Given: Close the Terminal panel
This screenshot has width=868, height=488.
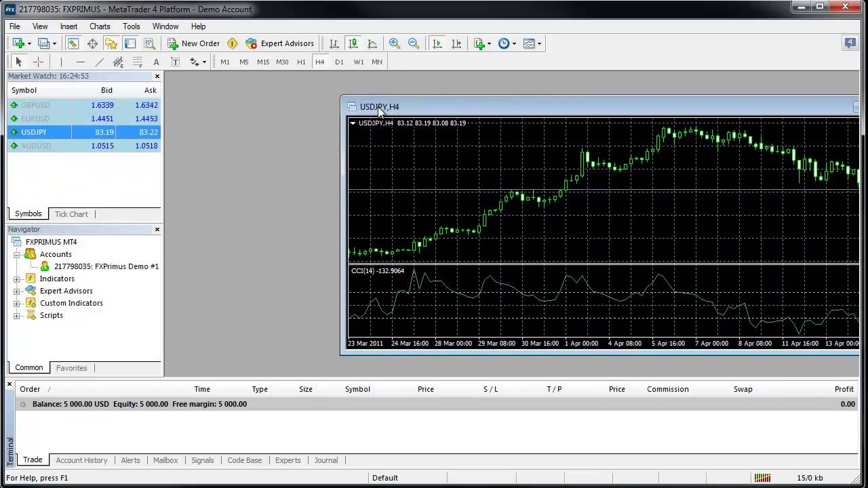Looking at the screenshot, I should point(9,385).
